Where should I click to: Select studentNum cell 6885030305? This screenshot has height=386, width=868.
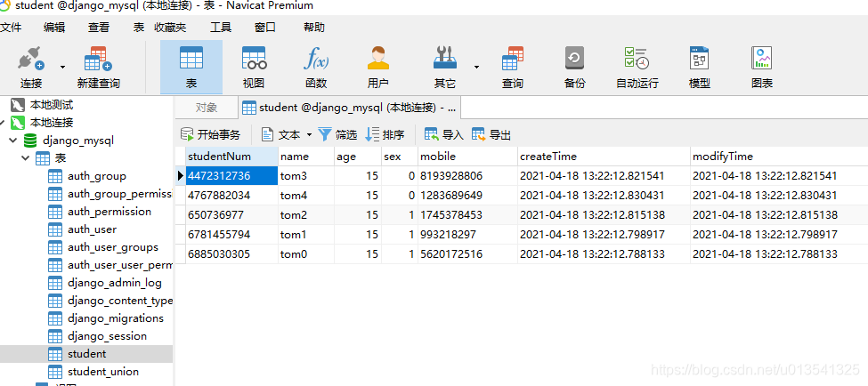pos(231,254)
